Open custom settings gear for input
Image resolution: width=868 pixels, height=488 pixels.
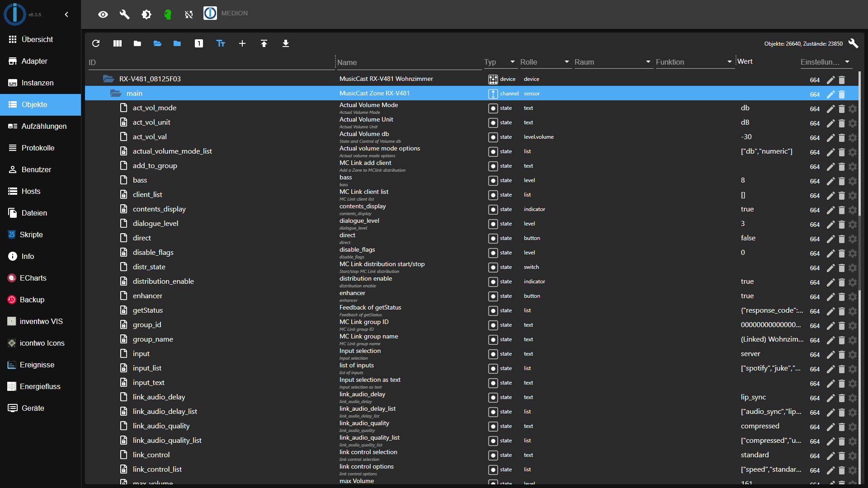pos(853,355)
